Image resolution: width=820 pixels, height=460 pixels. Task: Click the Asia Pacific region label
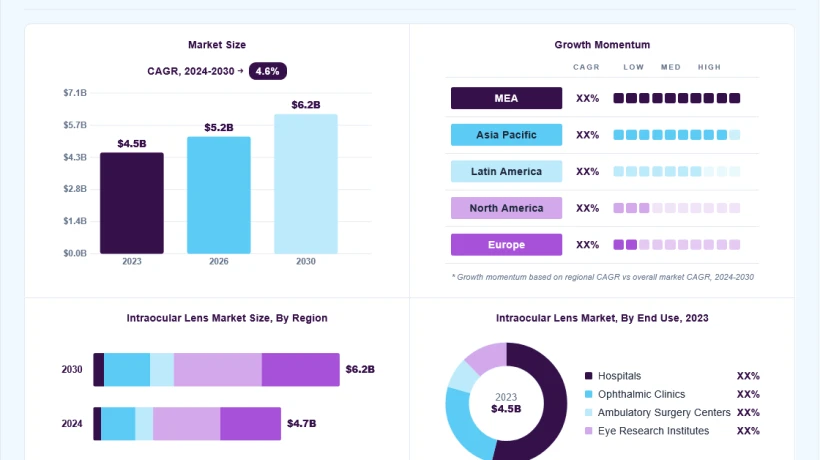[506, 135]
